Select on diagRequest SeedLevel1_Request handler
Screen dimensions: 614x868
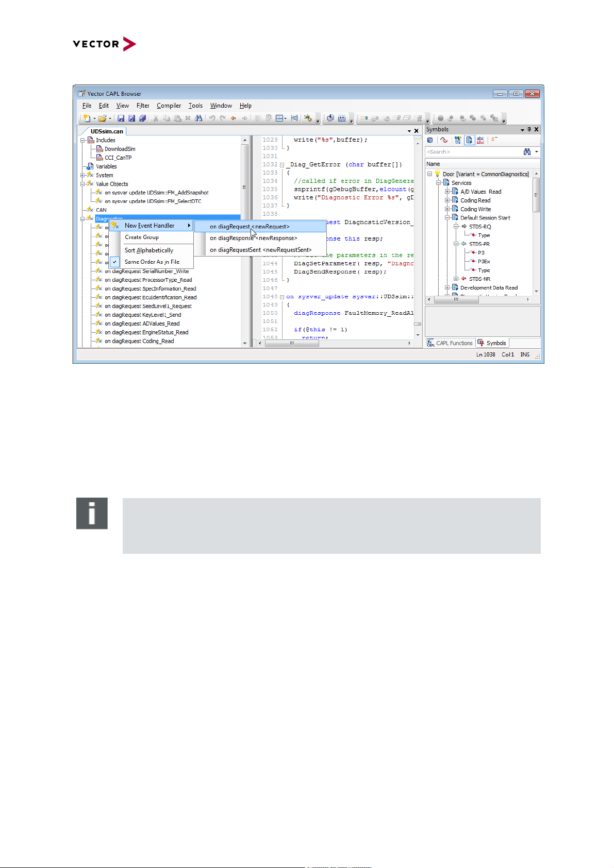click(148, 306)
